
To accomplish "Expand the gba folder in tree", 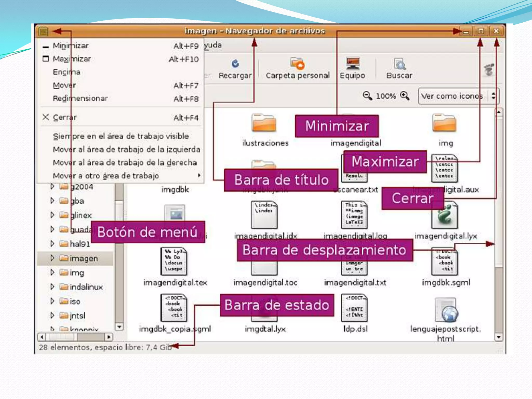I will (52, 201).
